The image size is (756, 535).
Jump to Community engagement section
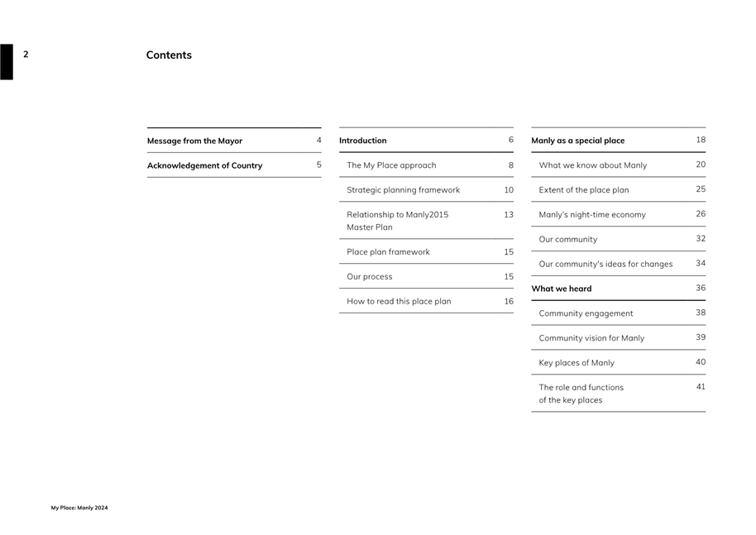[586, 314]
